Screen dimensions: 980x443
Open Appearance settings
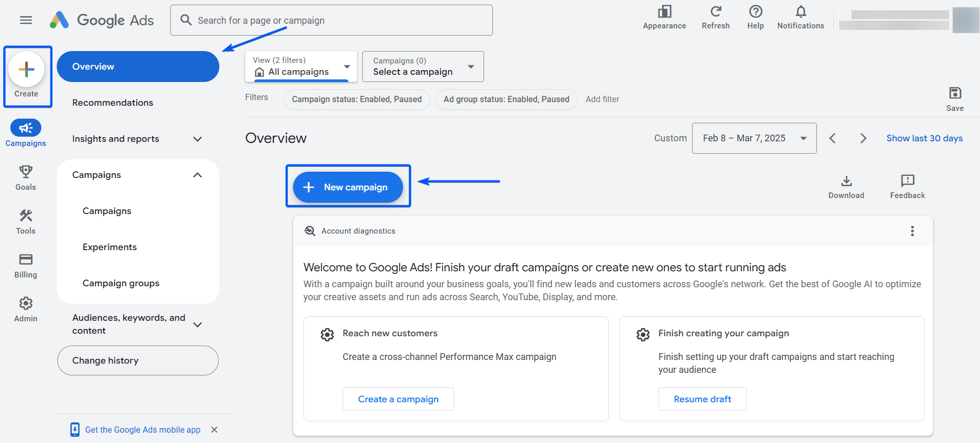click(664, 18)
